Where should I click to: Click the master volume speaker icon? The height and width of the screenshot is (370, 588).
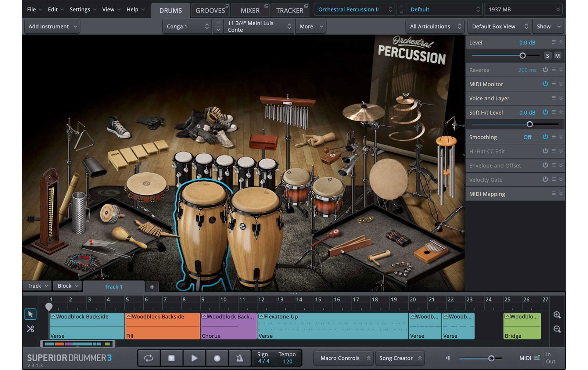point(448,358)
